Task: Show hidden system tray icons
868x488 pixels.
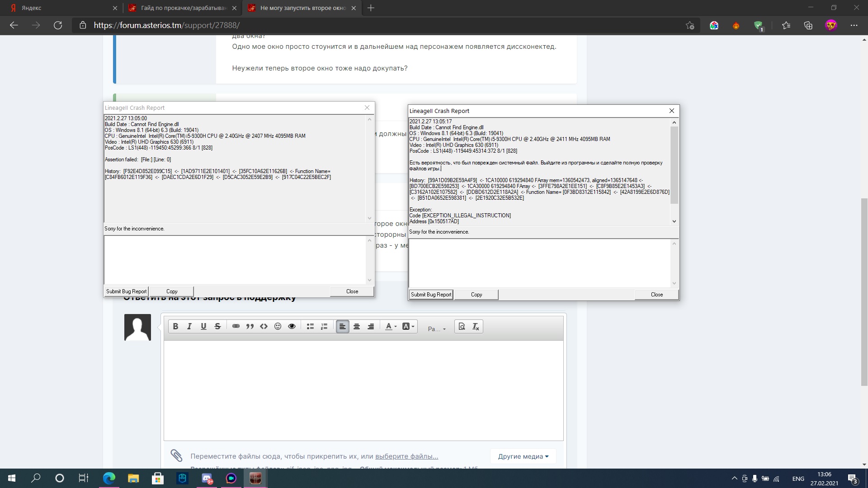Action: (734, 479)
